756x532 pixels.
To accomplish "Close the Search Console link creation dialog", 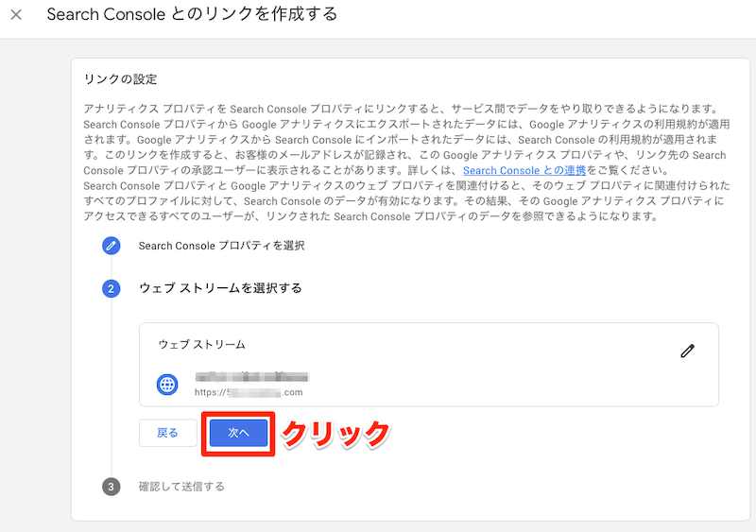I will pos(16,15).
